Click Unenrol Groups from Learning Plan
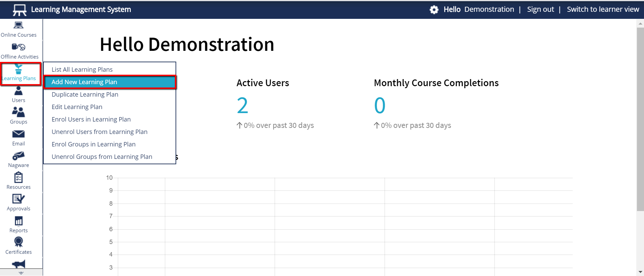Screen dimensions: 644x276 (102, 157)
